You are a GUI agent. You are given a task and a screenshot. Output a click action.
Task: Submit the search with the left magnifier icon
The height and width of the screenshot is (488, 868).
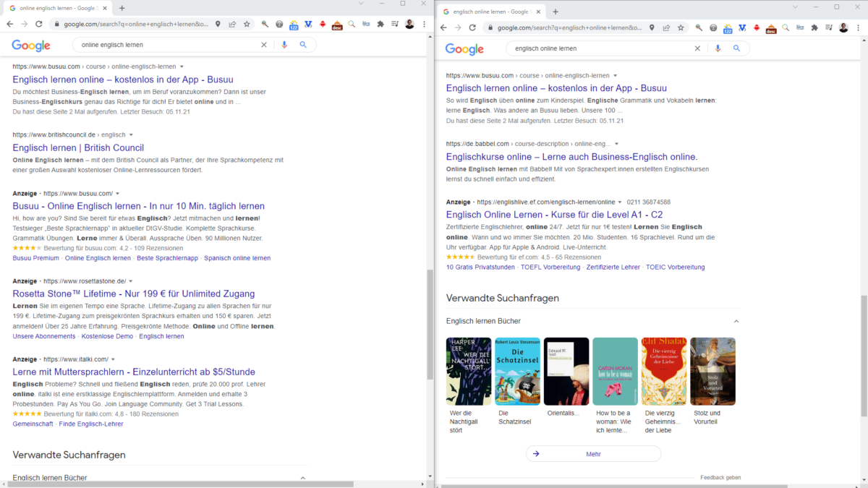click(x=303, y=45)
